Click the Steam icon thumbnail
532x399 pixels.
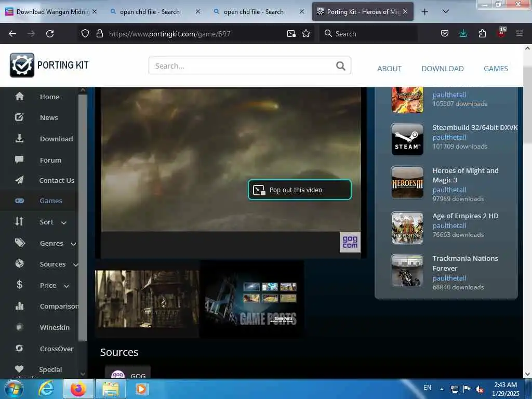tap(407, 139)
